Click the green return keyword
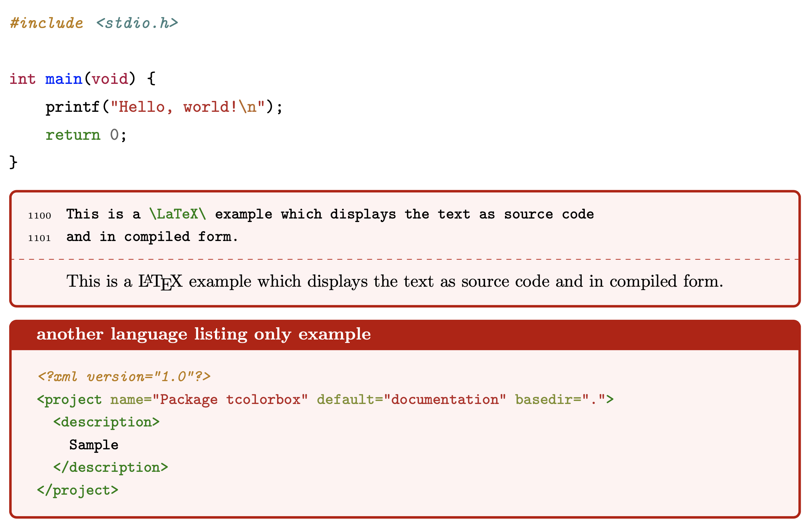This screenshot has width=812, height=525. (x=73, y=135)
